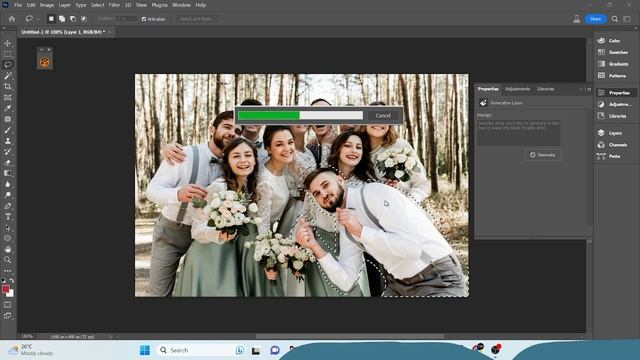Viewport: 640px width, 360px height.
Task: Open the Lasso tool preset dropdown arrow
Action: tap(38, 19)
